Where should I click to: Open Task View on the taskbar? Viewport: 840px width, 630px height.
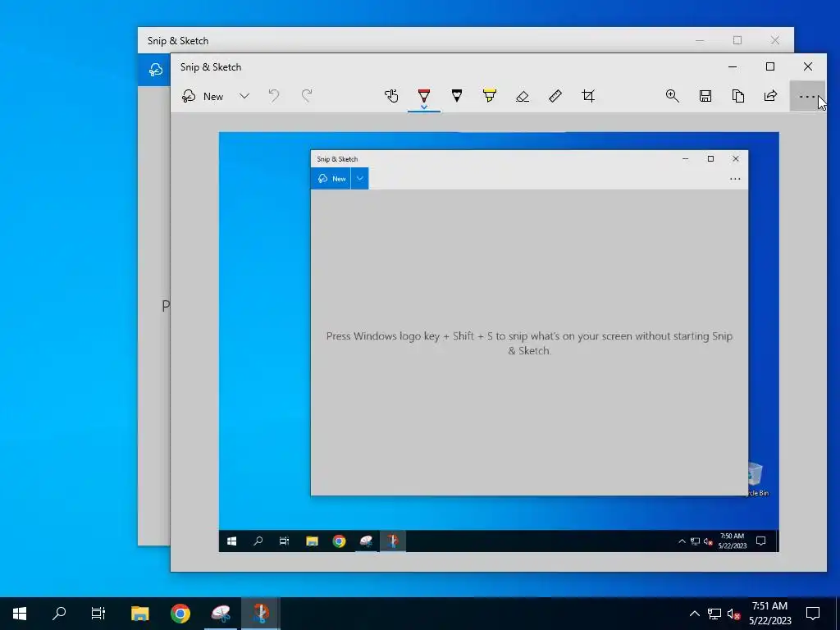pos(98,614)
